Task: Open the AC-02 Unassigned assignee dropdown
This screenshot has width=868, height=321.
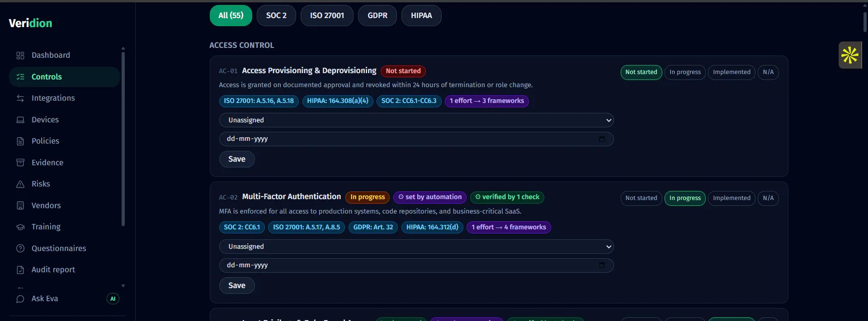Action: [416, 247]
